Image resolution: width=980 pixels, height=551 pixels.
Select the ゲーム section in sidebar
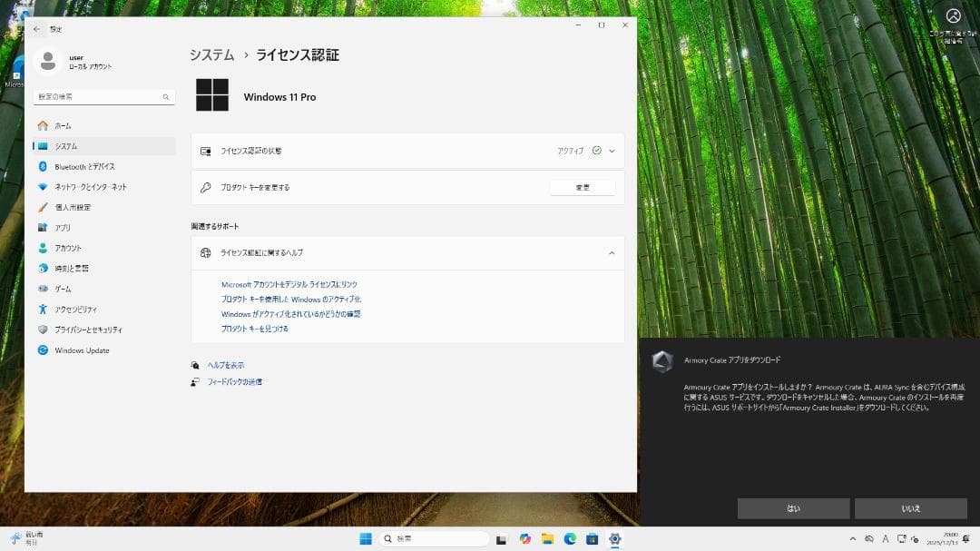pos(103,289)
